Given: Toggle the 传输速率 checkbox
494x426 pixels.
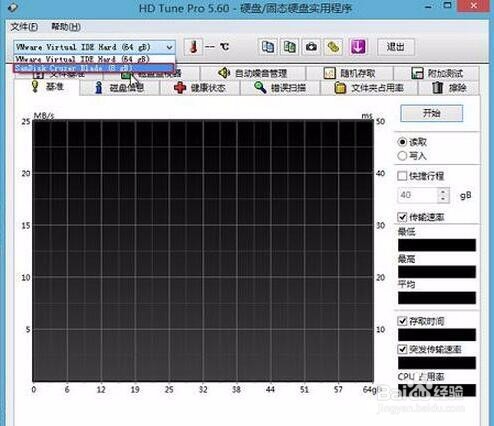Looking at the screenshot, I should pos(402,217).
